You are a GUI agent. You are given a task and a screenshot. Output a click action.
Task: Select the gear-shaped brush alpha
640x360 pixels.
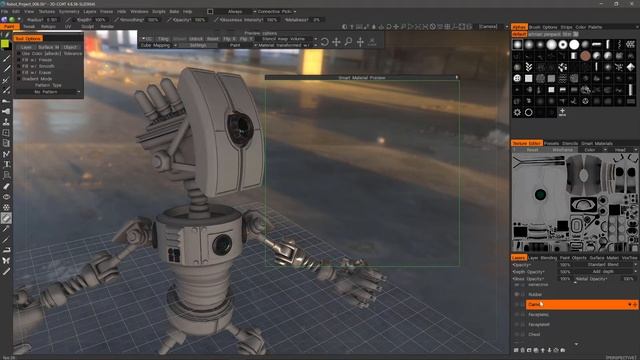pyautogui.click(x=518, y=112)
